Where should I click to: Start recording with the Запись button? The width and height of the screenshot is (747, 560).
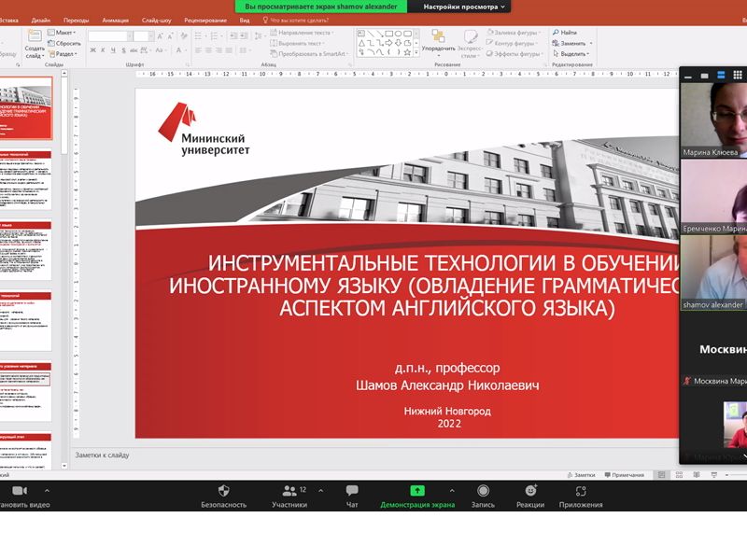tap(483, 491)
